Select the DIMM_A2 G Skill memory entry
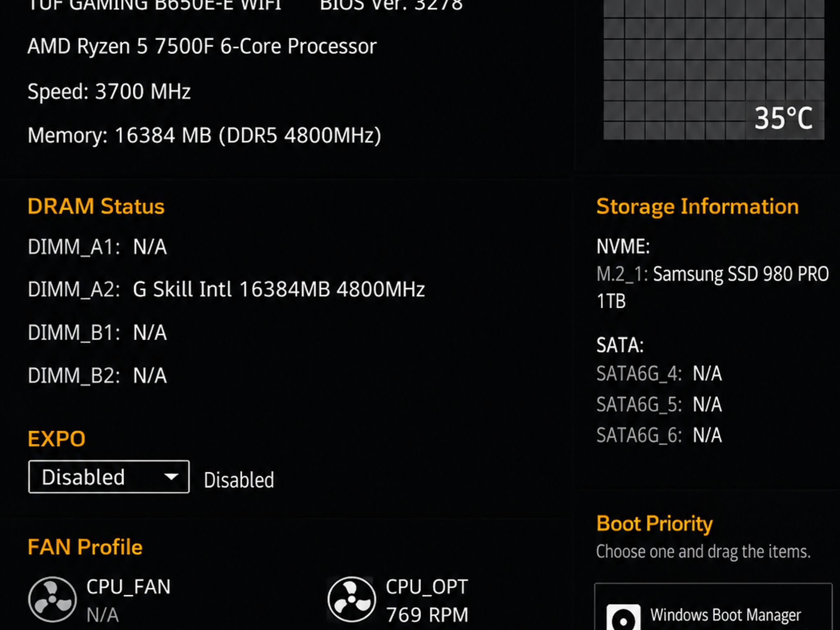 226,289
